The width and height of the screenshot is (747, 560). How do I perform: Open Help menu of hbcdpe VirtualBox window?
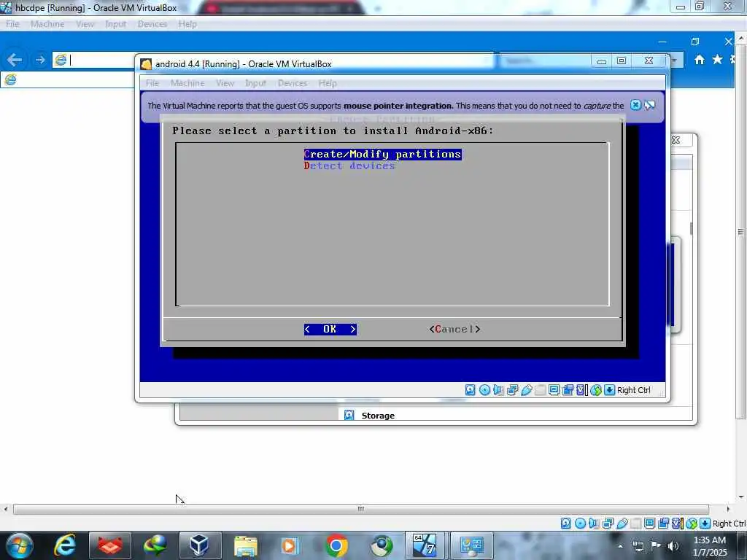[187, 24]
